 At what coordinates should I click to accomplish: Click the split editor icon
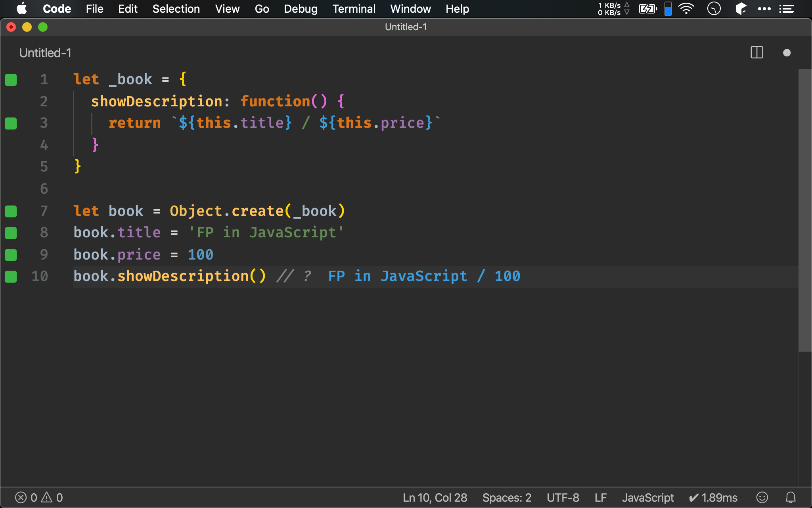pyautogui.click(x=756, y=53)
